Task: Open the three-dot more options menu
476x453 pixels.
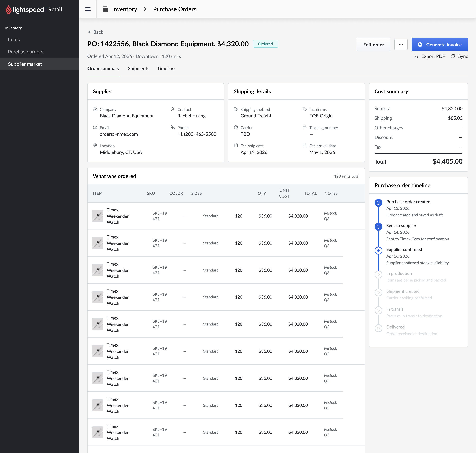Action: click(x=401, y=45)
